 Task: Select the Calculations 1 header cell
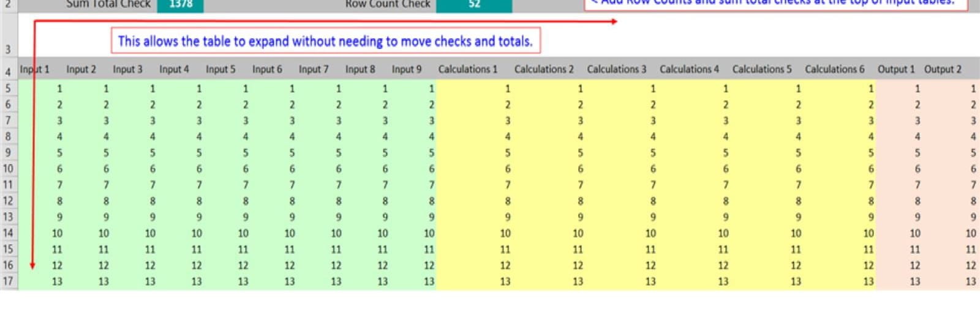[468, 70]
